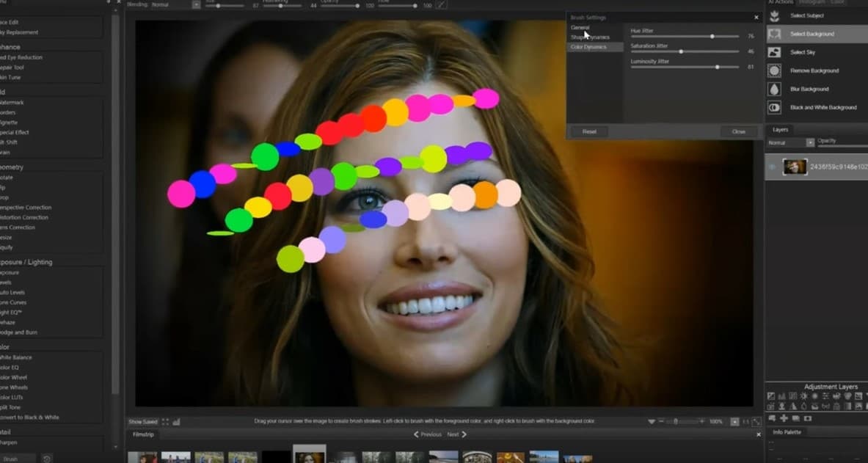This screenshot has width=868, height=463.
Task: Open the zoom level dropdown arrow
Action: (x=734, y=422)
